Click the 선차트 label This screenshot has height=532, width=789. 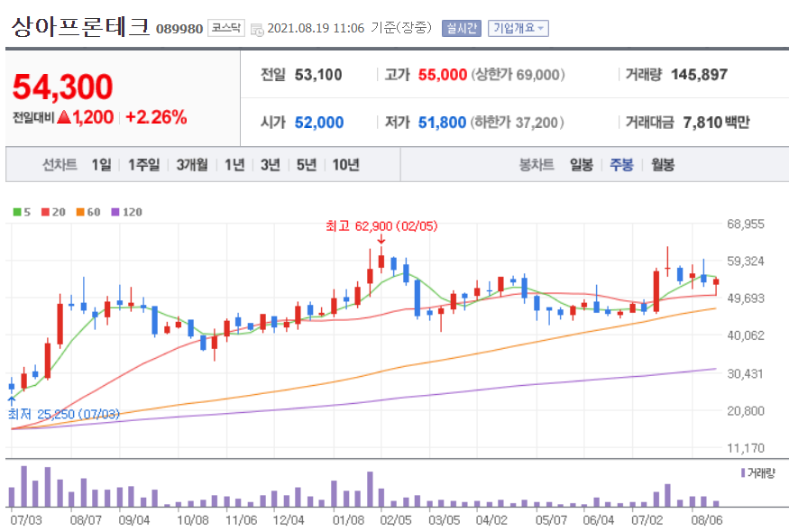tap(60, 165)
